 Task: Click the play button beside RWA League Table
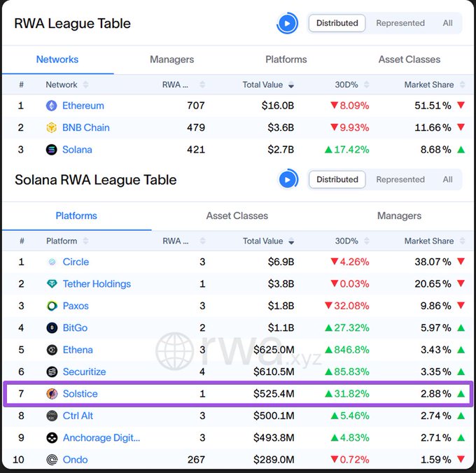point(287,23)
